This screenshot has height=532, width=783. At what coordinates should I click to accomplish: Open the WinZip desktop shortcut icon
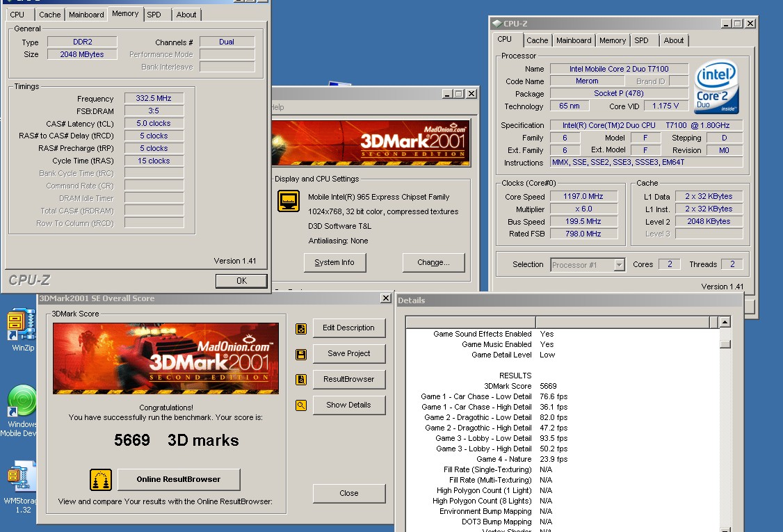click(x=22, y=325)
